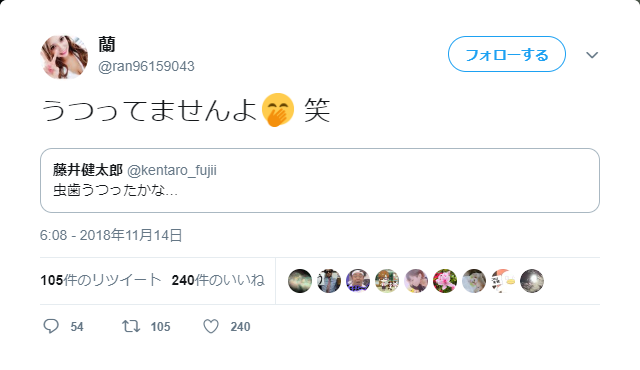This screenshot has height=370, width=640.
Task: Click the @ran96159043 username handle
Action: 146,66
